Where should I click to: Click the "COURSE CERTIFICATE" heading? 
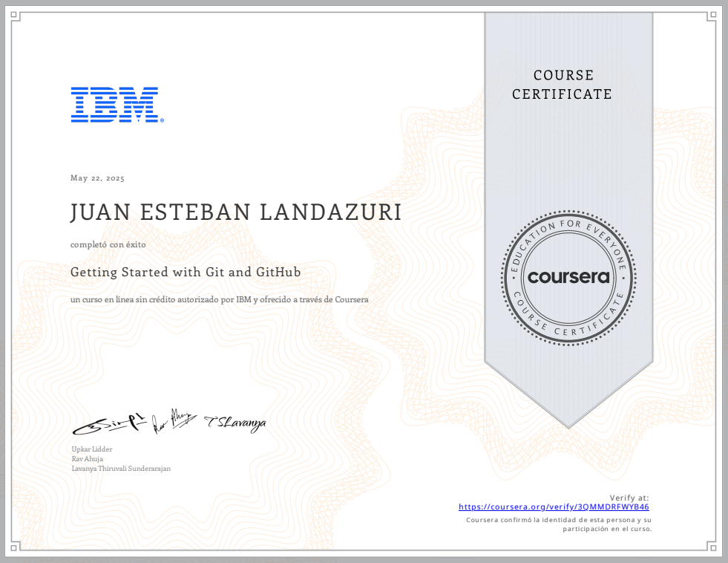[x=563, y=85]
